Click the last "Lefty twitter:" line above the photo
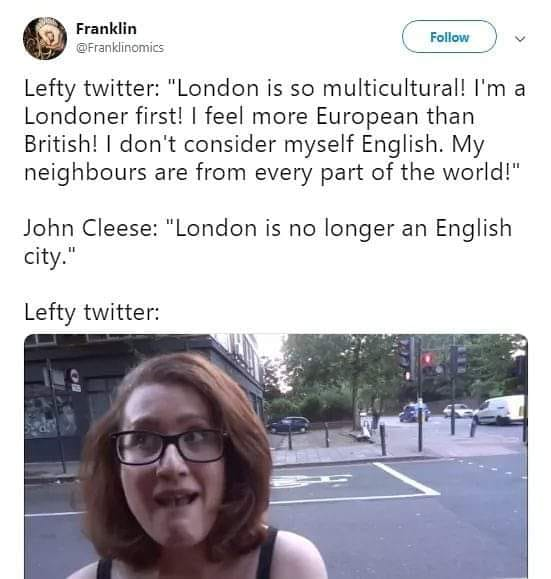 [x=92, y=312]
